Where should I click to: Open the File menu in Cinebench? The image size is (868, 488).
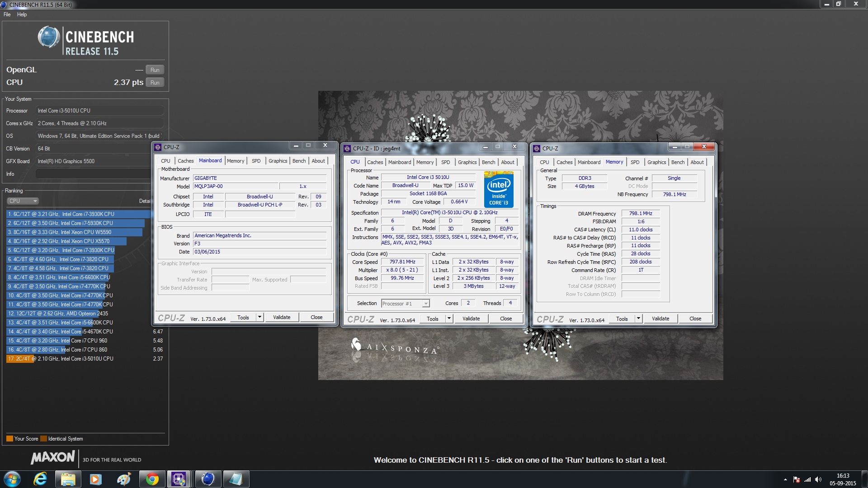tap(7, 14)
